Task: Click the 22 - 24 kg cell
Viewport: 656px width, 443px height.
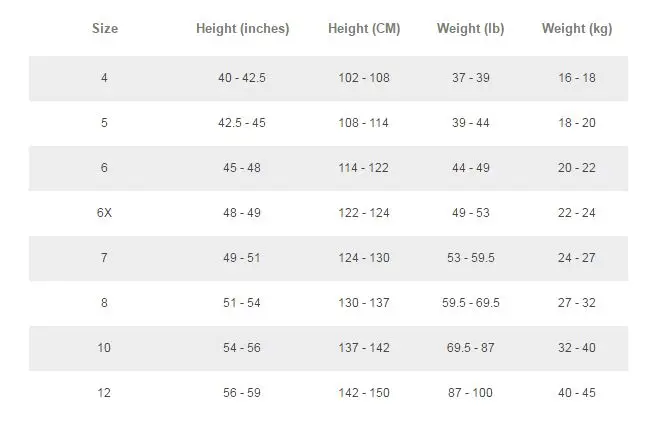Action: pos(577,213)
